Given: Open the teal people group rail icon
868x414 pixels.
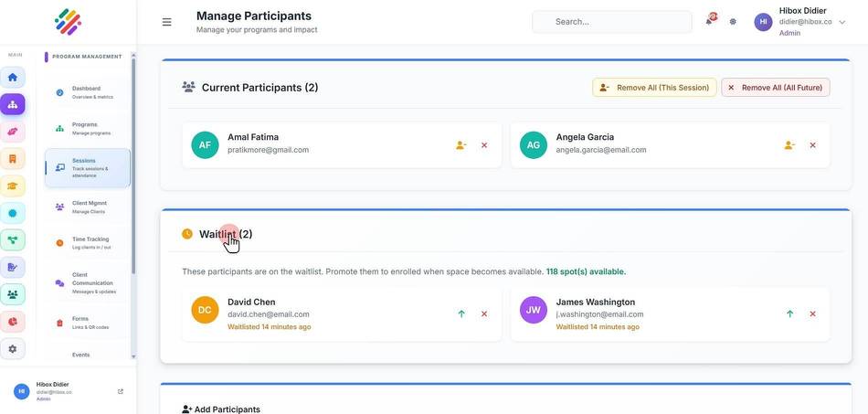Looking at the screenshot, I should 12,294.
